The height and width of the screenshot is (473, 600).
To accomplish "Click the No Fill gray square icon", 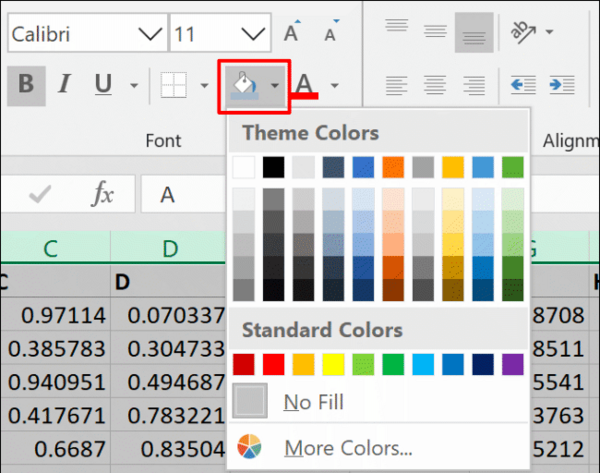I will click(x=250, y=401).
